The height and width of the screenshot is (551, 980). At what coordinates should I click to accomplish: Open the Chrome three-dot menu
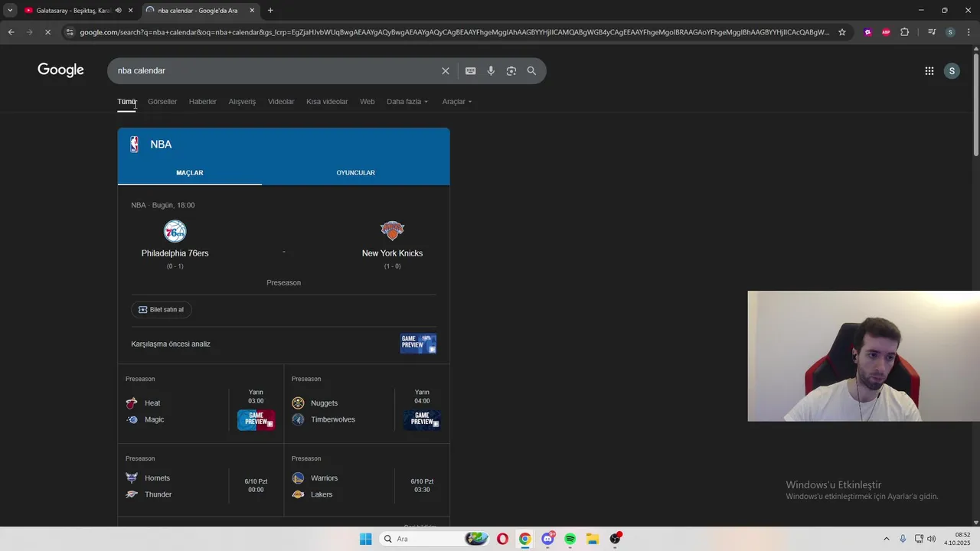pyautogui.click(x=969, y=32)
